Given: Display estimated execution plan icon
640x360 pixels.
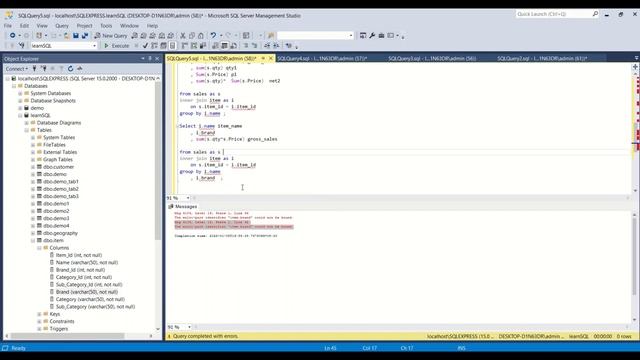Looking at the screenshot, I should click(154, 46).
